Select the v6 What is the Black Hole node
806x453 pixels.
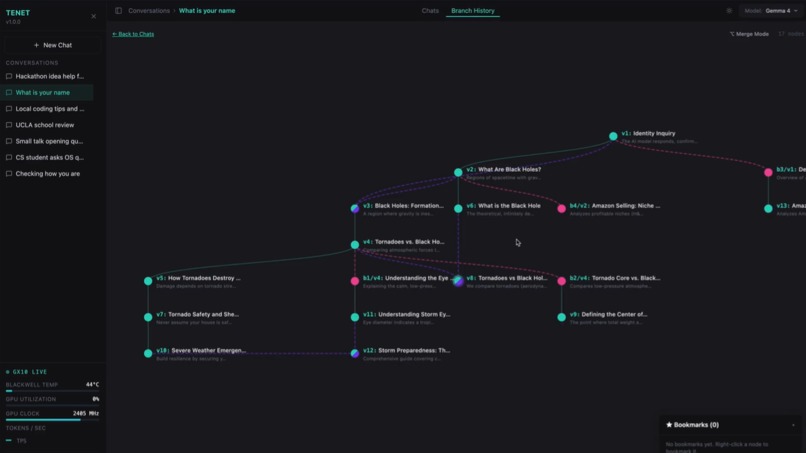coord(458,208)
